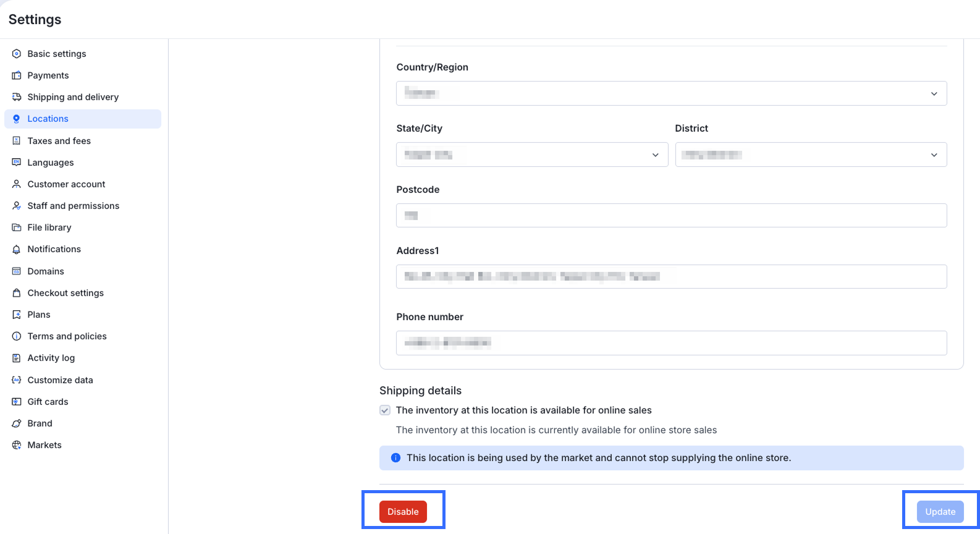Click the Notifications bell icon
This screenshot has width=980, height=534.
click(17, 249)
